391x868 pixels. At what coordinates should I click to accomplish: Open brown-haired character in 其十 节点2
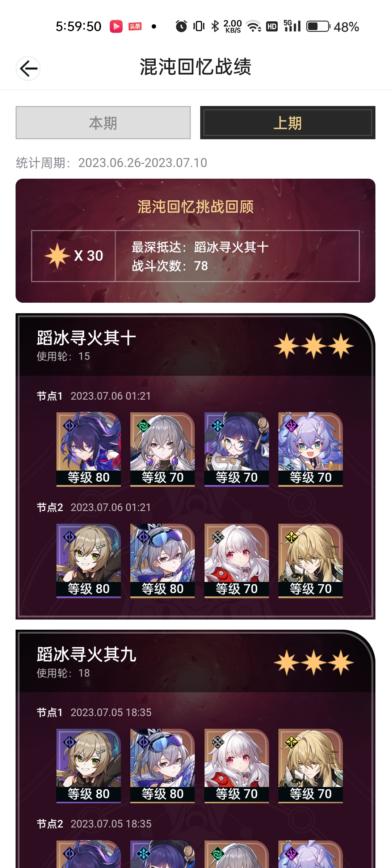89,561
